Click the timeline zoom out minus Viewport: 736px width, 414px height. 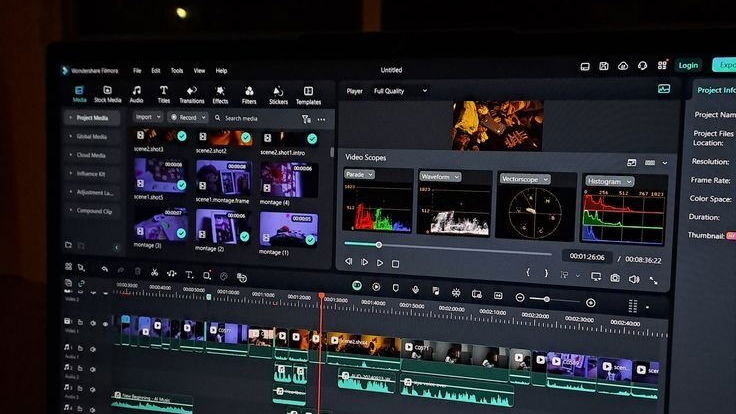click(520, 298)
